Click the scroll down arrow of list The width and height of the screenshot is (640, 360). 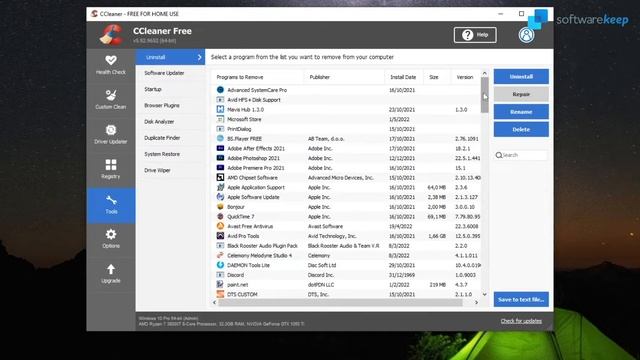coord(484,294)
